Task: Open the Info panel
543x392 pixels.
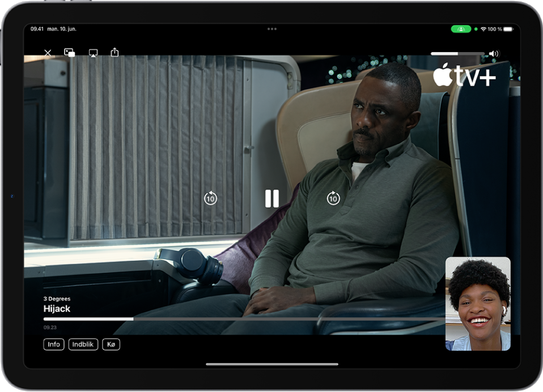Action: [x=54, y=344]
